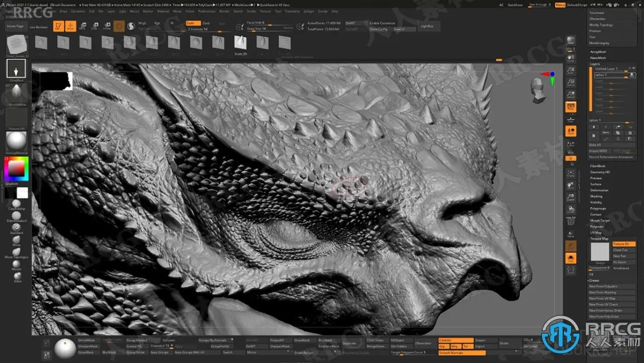Open the Chisel_Scales brush thumbnail
The image size is (644, 363).
point(17,44)
